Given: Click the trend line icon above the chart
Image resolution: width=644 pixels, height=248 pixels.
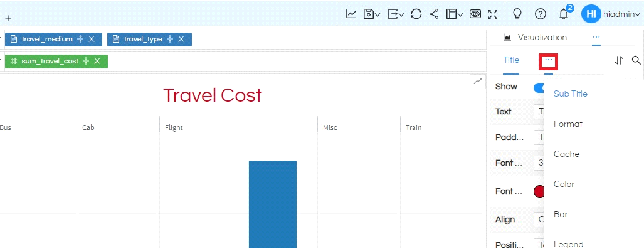Looking at the screenshot, I should (x=478, y=82).
